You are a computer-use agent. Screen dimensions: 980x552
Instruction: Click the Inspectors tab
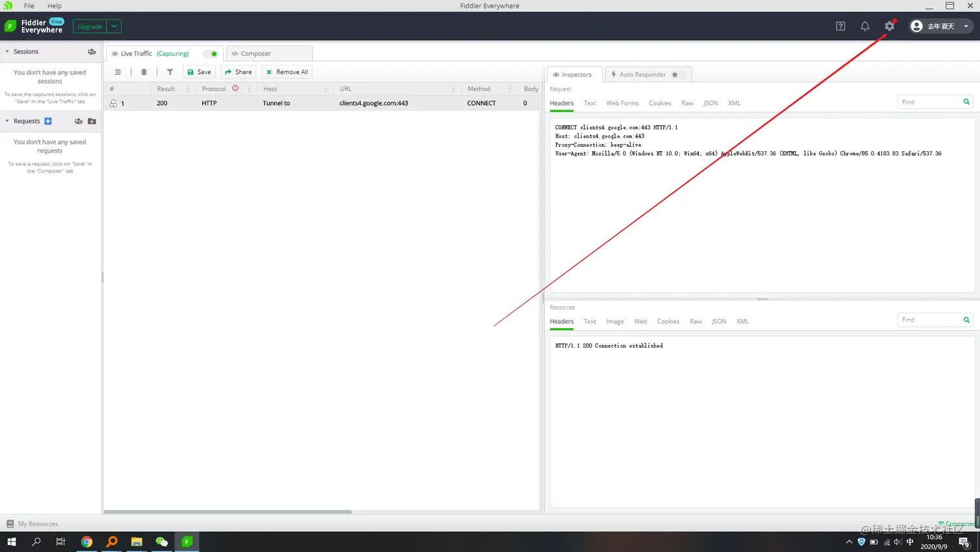tap(575, 75)
